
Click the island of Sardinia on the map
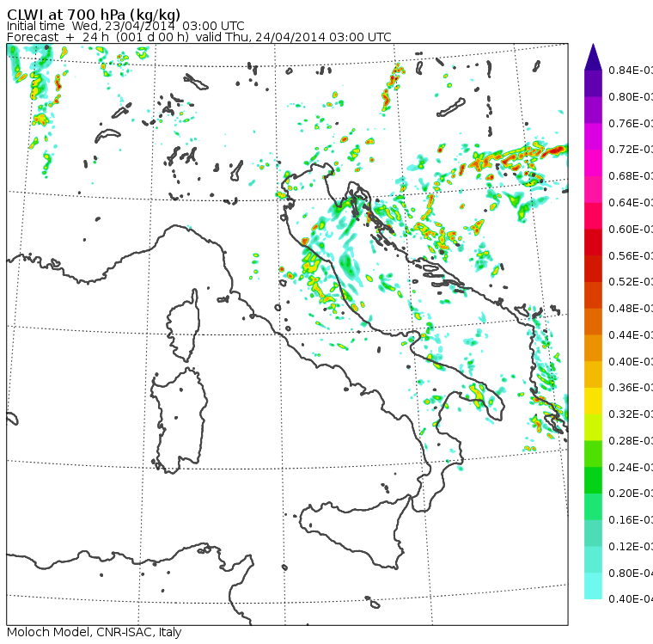click(x=179, y=421)
